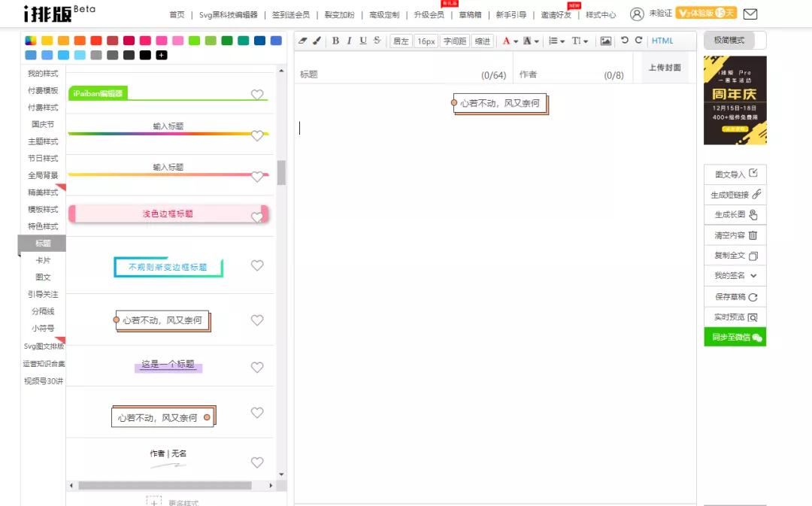
Task: Pick the black color swatch
Action: click(x=145, y=55)
